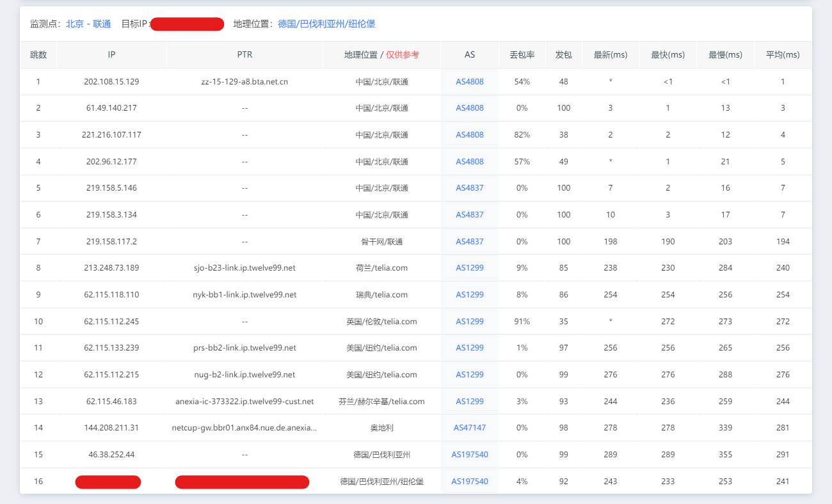
Task: Click the AS column header
Action: [x=470, y=55]
